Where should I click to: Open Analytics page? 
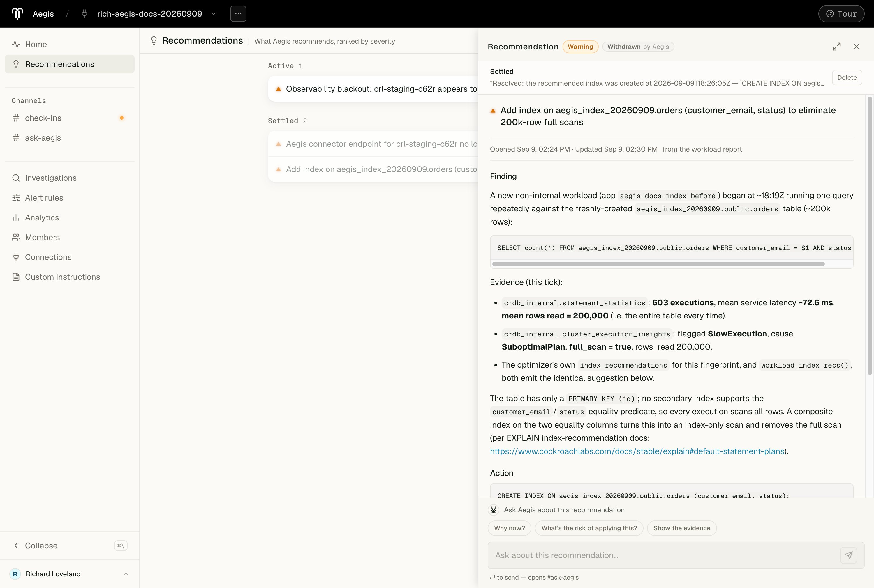(x=69, y=217)
